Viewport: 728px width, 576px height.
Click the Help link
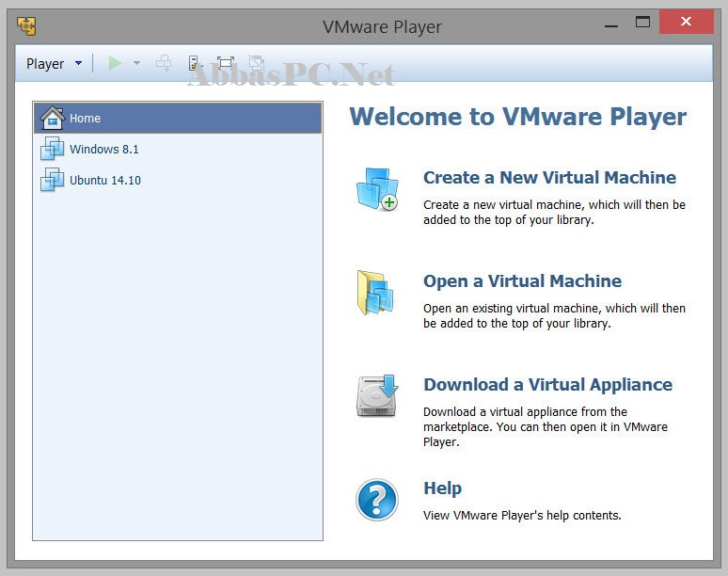click(442, 488)
